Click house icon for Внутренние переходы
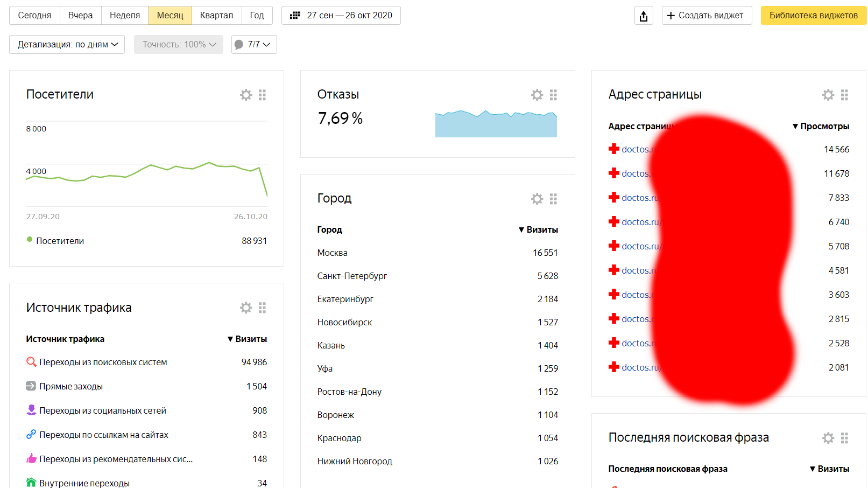 click(x=31, y=483)
